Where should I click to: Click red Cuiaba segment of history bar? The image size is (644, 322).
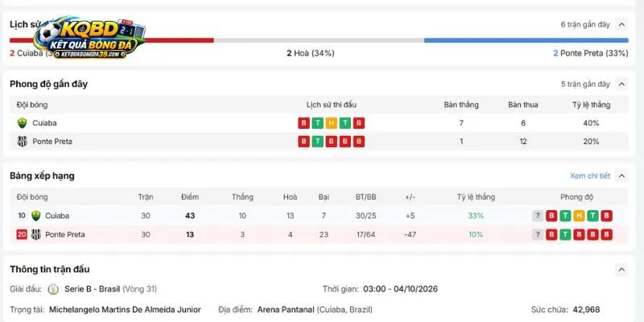point(112,40)
